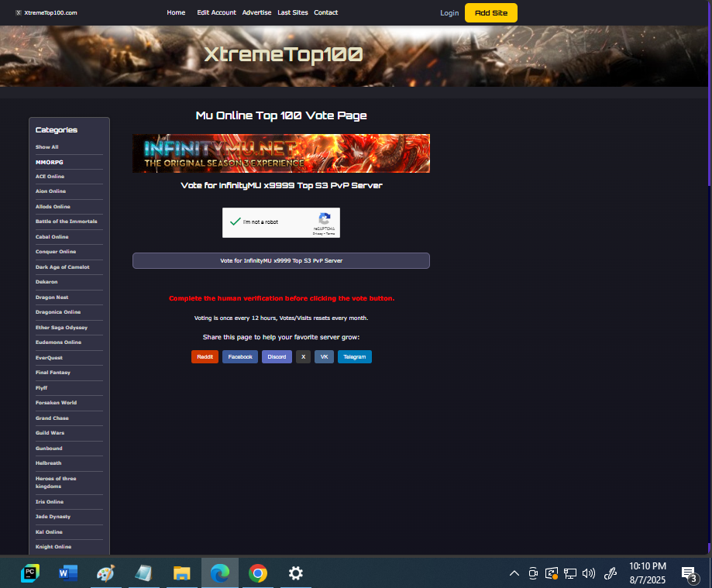712x588 pixels.
Task: Open Guild Wars category
Action: [x=50, y=433]
